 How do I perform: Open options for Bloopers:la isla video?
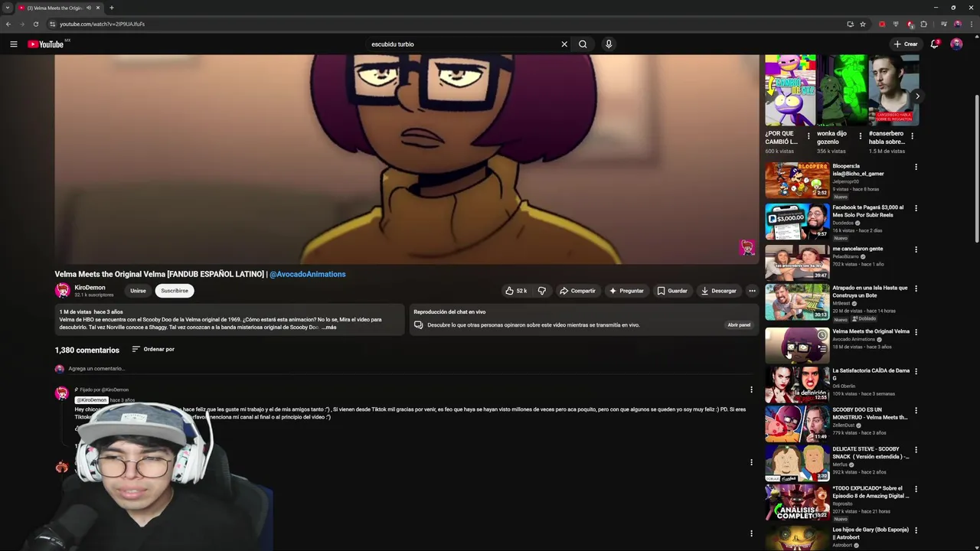pyautogui.click(x=916, y=167)
